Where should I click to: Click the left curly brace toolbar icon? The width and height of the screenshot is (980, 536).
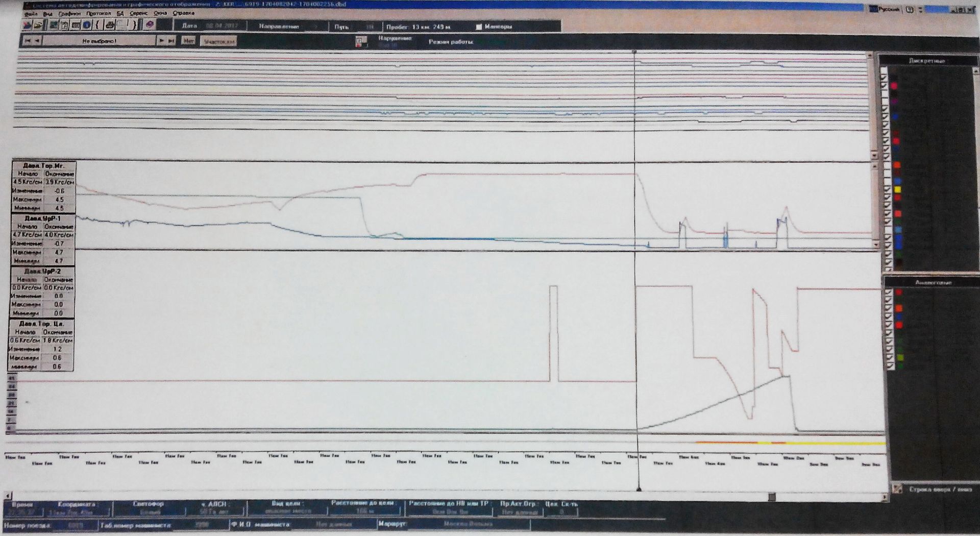click(x=97, y=25)
